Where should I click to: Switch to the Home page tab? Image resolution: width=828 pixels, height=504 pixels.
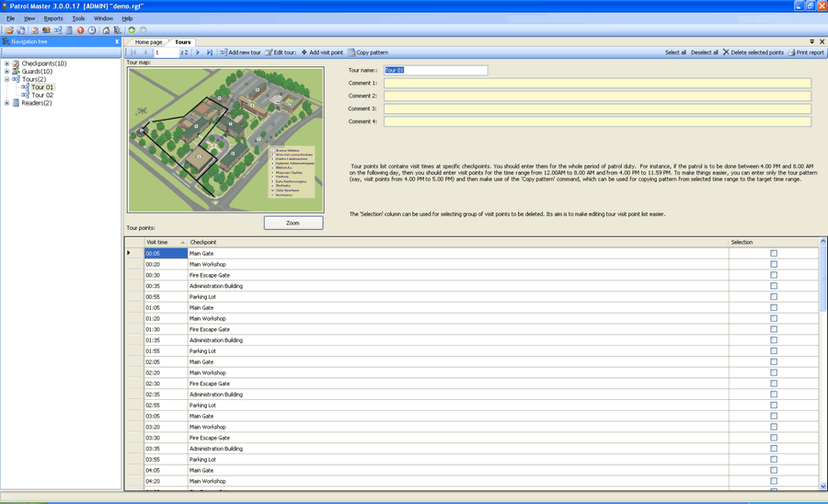(x=148, y=42)
